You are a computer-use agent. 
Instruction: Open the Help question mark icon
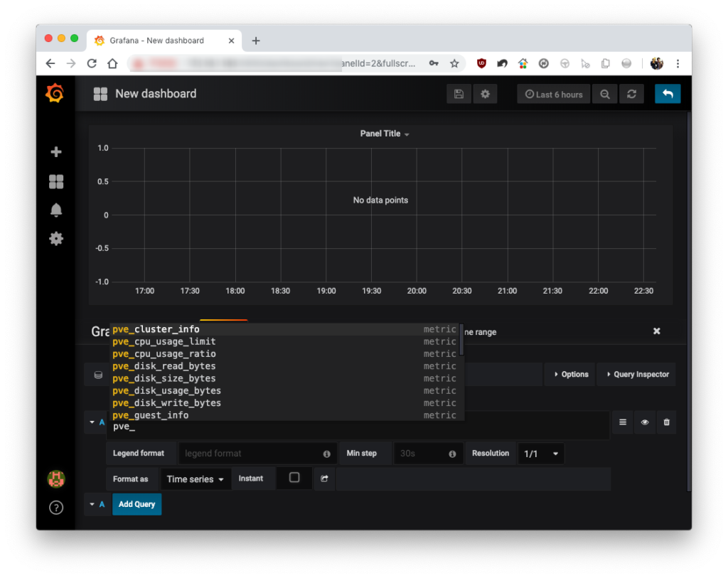point(56,508)
